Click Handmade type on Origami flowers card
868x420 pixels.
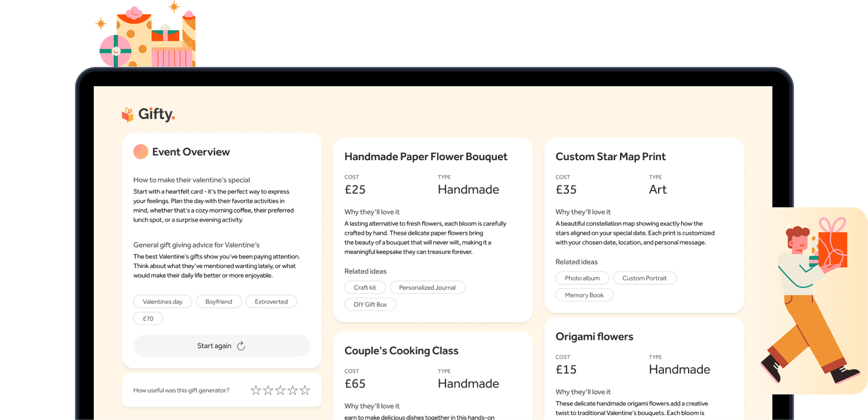(x=679, y=370)
